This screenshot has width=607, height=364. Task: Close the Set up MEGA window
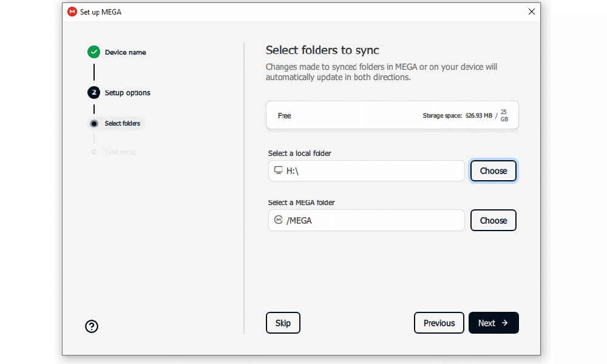coord(532,12)
